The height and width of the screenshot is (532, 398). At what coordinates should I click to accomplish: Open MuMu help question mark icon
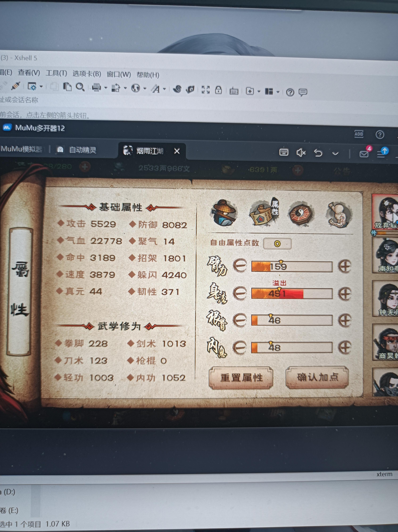pyautogui.click(x=380, y=135)
